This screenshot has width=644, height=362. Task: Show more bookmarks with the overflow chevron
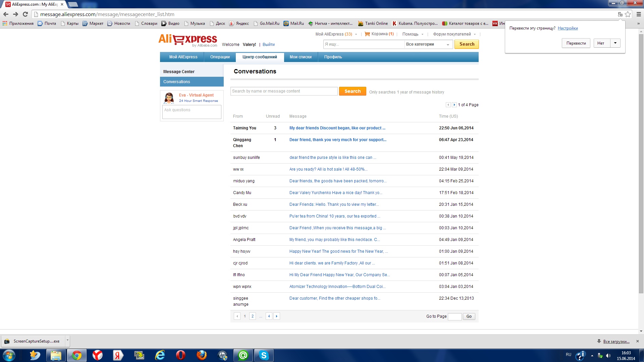638,23
